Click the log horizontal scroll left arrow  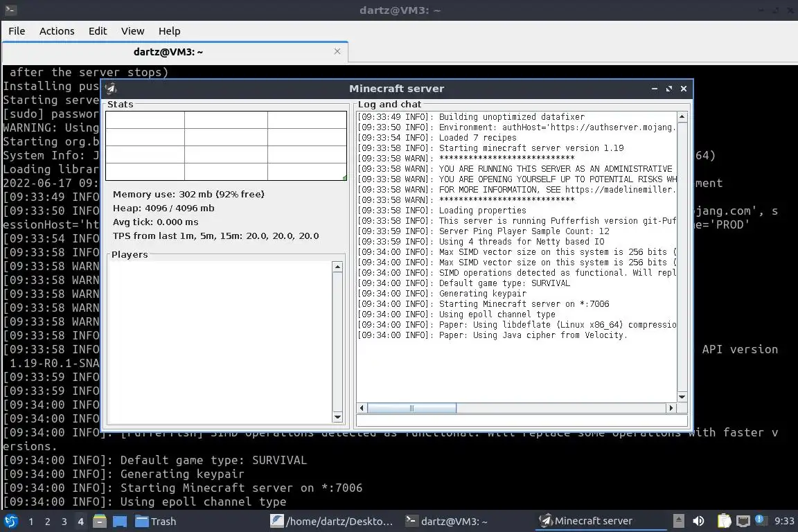click(362, 408)
